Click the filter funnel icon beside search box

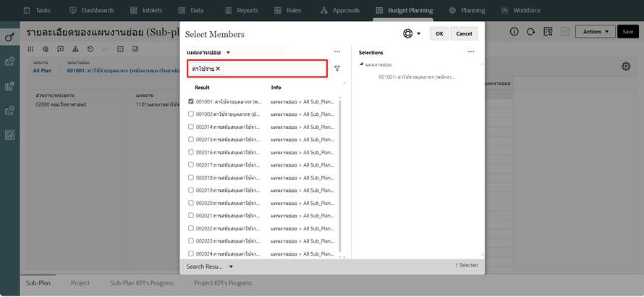[336, 69]
